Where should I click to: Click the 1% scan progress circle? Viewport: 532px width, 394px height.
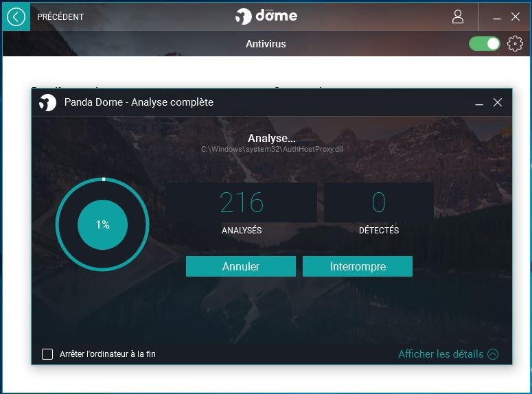[102, 224]
